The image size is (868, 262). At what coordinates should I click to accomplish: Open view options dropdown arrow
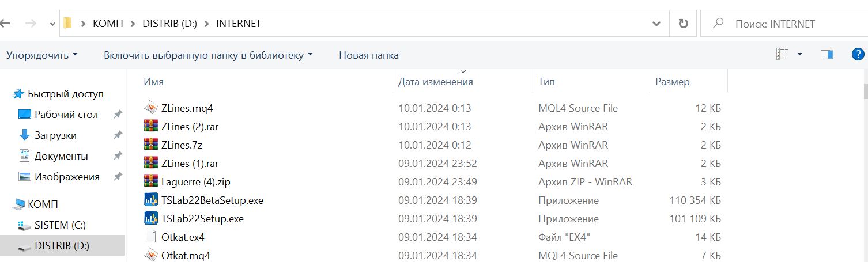[x=799, y=55]
